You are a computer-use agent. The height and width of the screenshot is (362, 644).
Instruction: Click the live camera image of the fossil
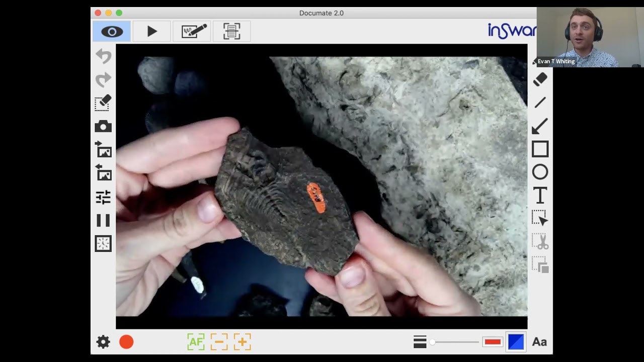tap(321, 187)
